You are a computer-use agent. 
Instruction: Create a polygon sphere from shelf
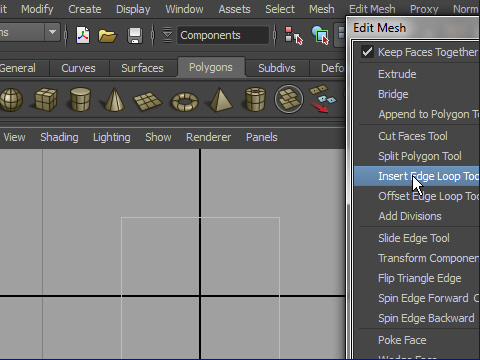click(x=11, y=99)
